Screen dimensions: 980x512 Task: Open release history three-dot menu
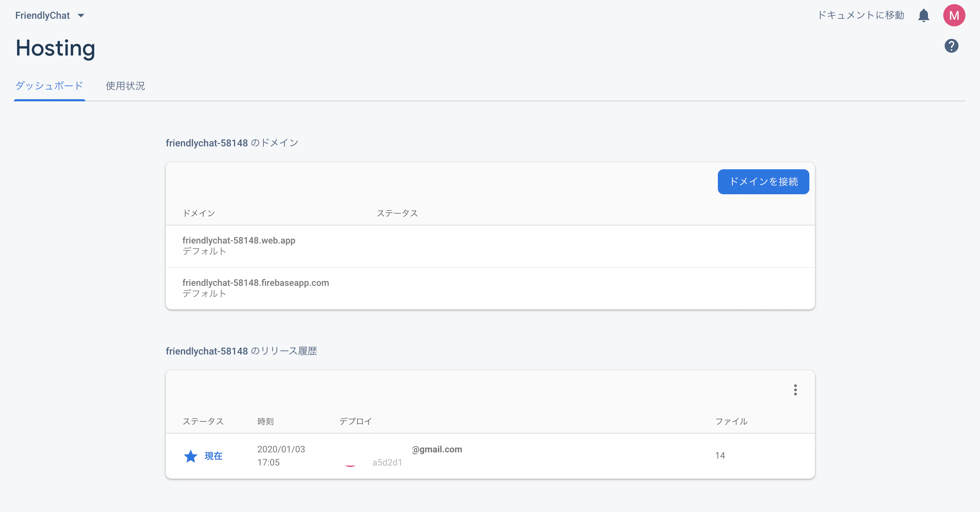[x=795, y=390]
